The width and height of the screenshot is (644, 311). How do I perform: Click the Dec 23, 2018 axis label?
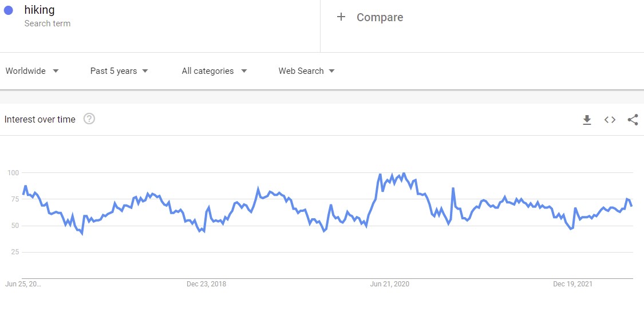[206, 284]
